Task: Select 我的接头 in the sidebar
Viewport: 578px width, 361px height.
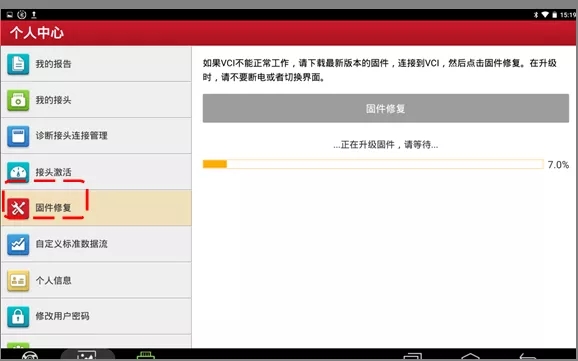Action: click(x=96, y=100)
